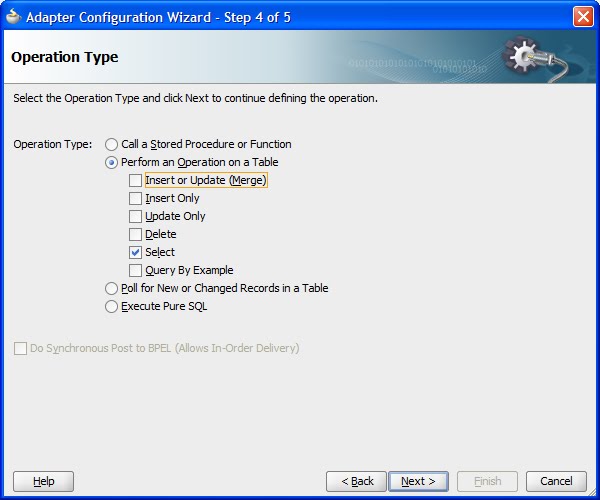Enable the Insert Only checkbox
The height and width of the screenshot is (500, 600).
(x=135, y=199)
